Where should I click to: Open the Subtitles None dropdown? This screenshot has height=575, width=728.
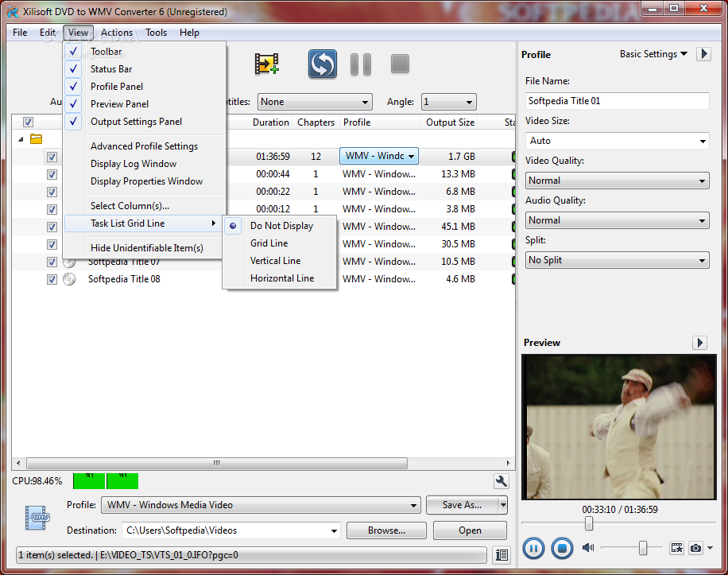[315, 102]
